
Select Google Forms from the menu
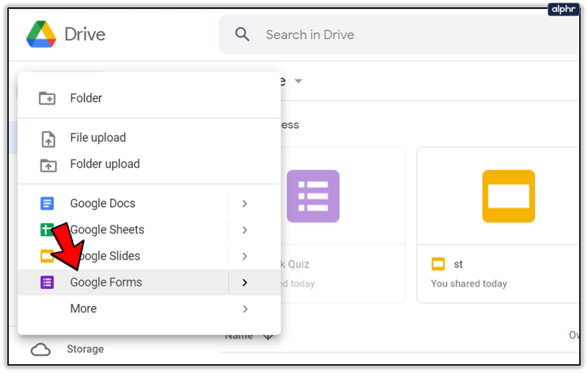106,283
